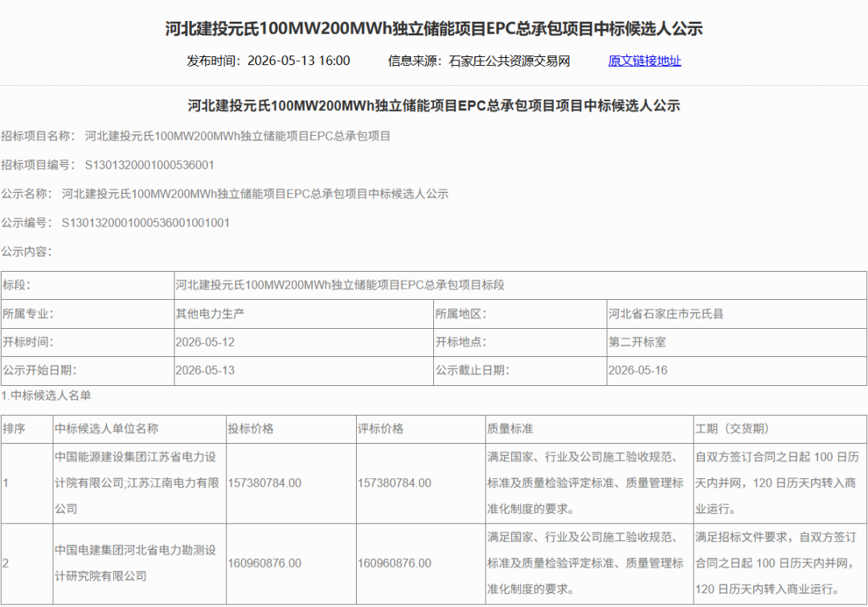Click rank 2 in the 排序 column
Screen dimensions: 868x607
click(27, 564)
